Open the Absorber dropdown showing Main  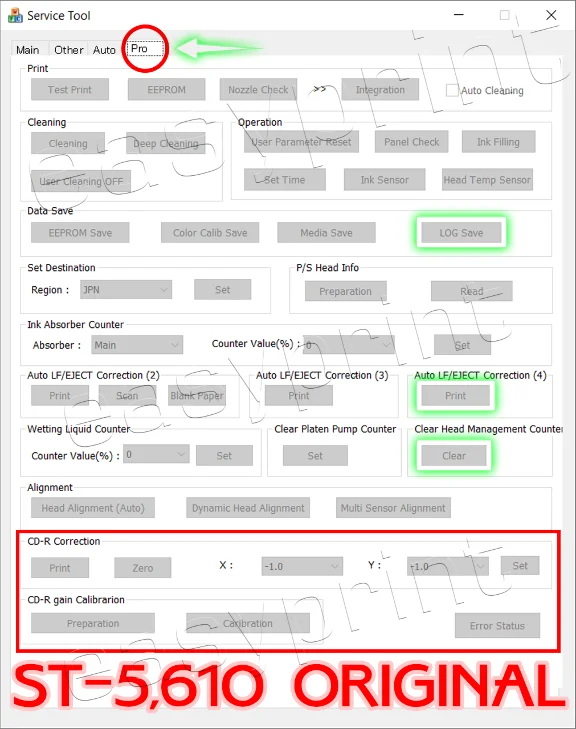pos(137,345)
